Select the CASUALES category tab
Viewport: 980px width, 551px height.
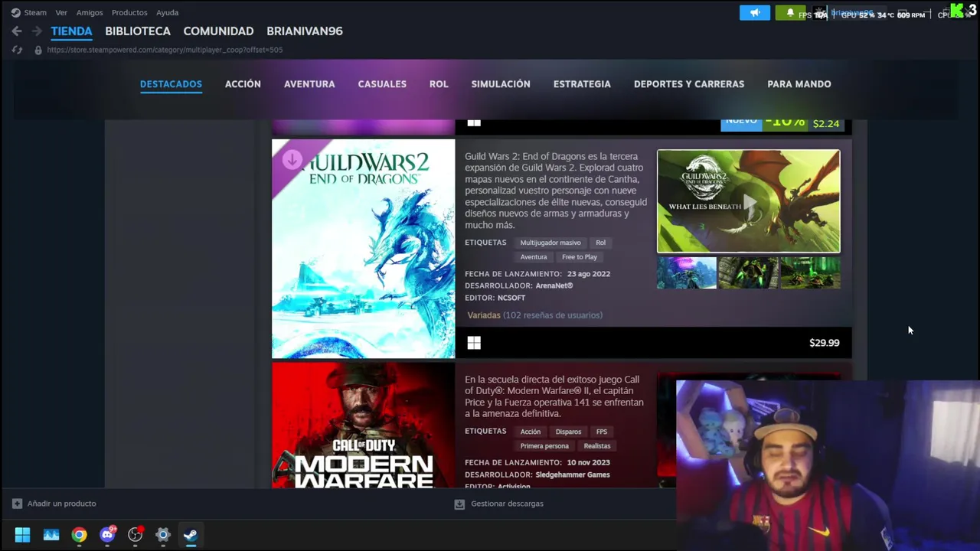382,84
